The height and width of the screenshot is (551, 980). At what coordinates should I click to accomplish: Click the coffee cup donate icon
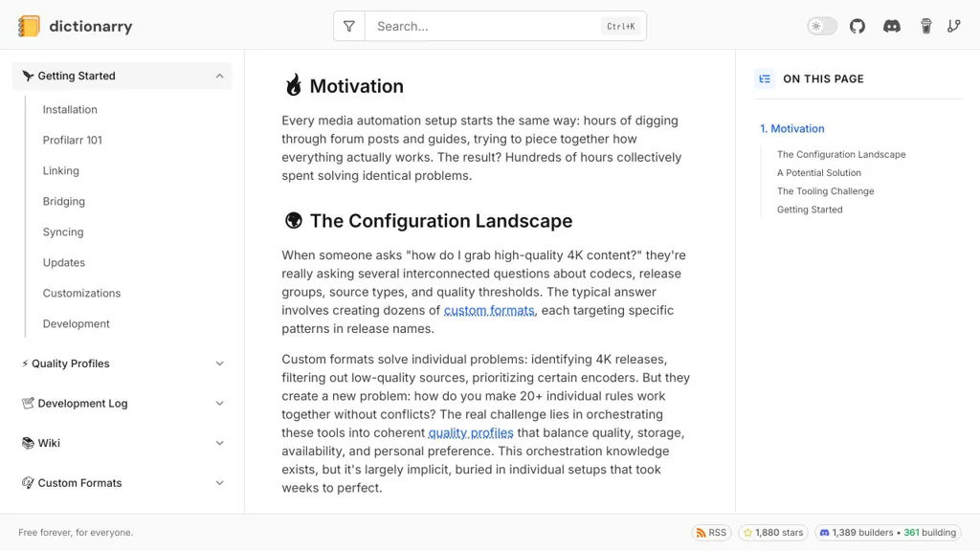tap(926, 26)
